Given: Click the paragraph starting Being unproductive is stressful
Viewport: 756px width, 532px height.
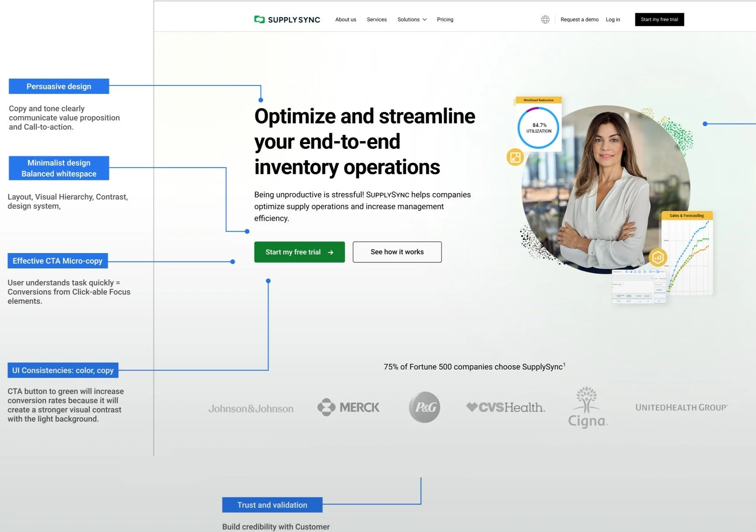Looking at the screenshot, I should pos(363,207).
